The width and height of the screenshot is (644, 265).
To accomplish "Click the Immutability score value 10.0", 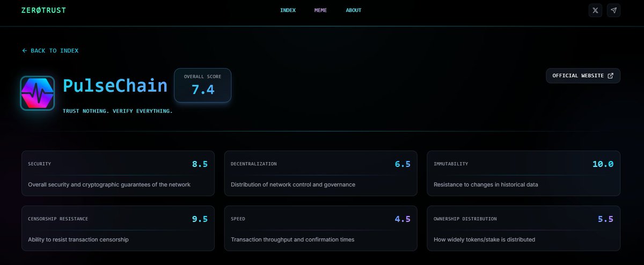I will tap(603, 164).
